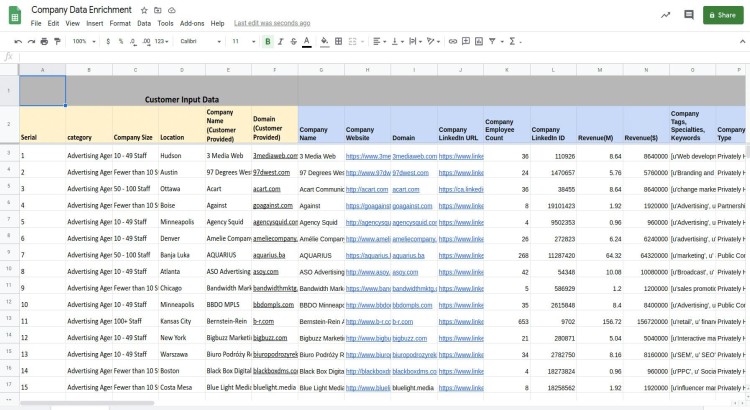Create a filter using funnel icon
750x410 pixels.
click(492, 42)
